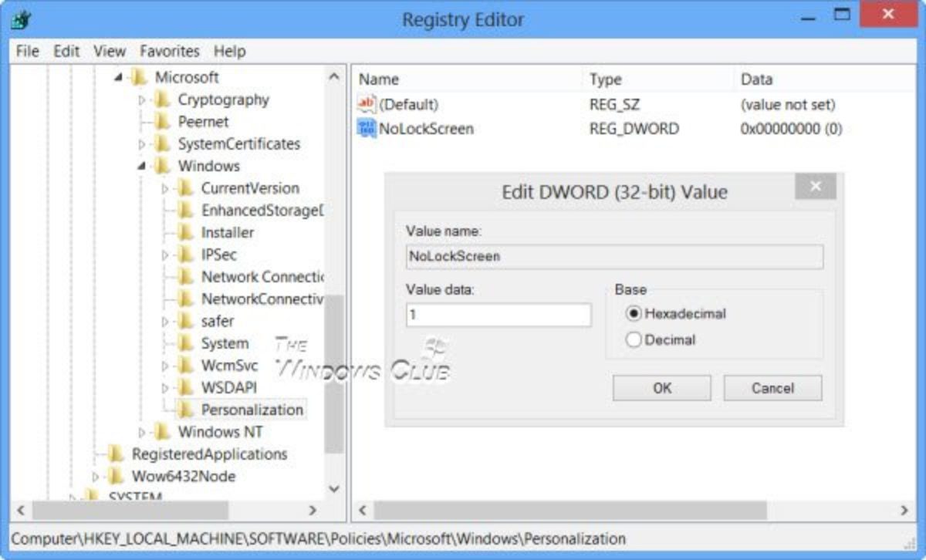Viewport: 926px width, 560px height.
Task: Expand the Windows NT tree node
Action: 142,433
